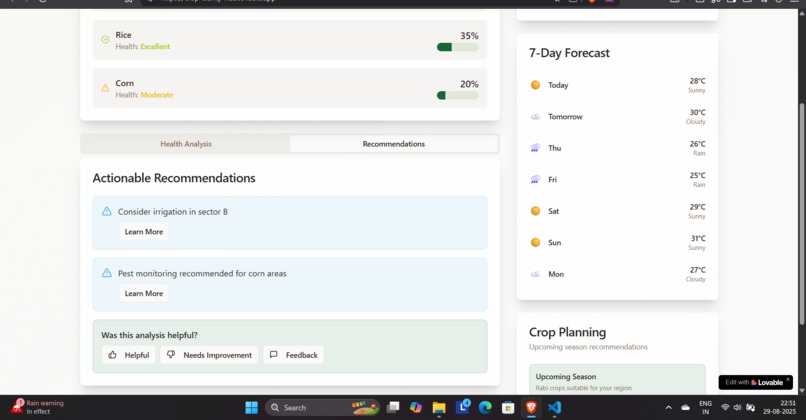Open File Explorer from the taskbar
The image size is (806, 420).
coord(439,408)
